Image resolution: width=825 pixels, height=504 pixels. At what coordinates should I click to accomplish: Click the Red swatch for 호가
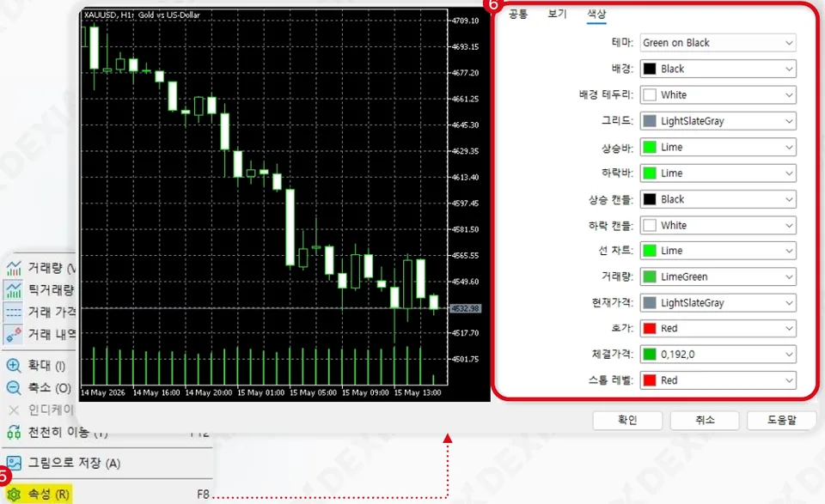pos(650,329)
